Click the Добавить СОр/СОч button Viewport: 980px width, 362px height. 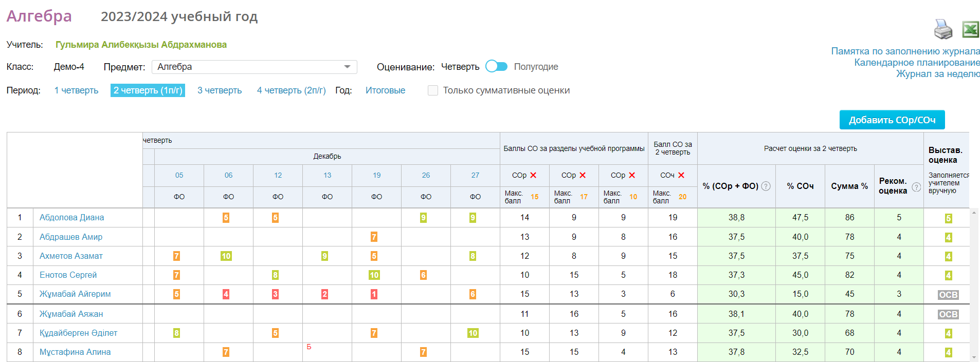coord(892,120)
